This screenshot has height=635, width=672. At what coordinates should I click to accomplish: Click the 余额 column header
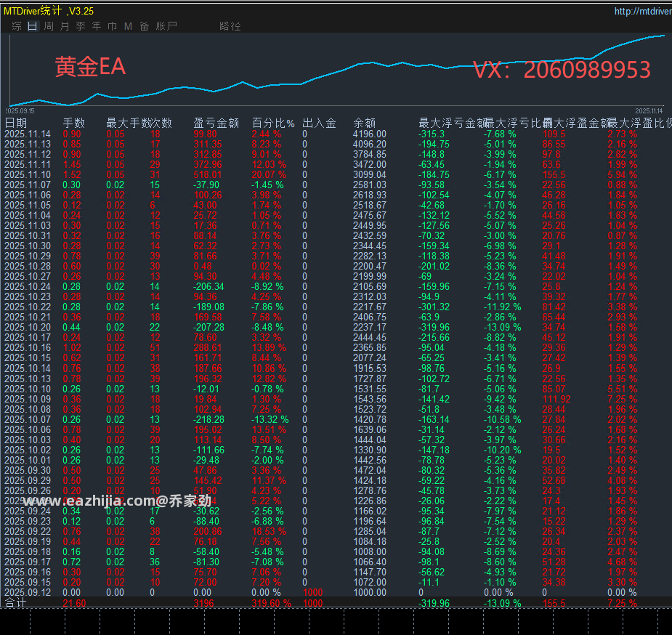(364, 124)
